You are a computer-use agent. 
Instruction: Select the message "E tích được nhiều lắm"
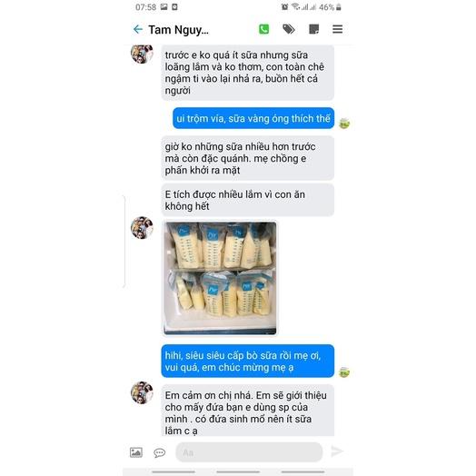pos(248,200)
